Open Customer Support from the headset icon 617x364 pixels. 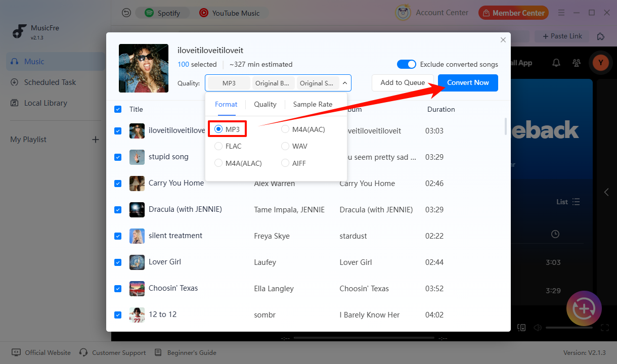click(84, 352)
